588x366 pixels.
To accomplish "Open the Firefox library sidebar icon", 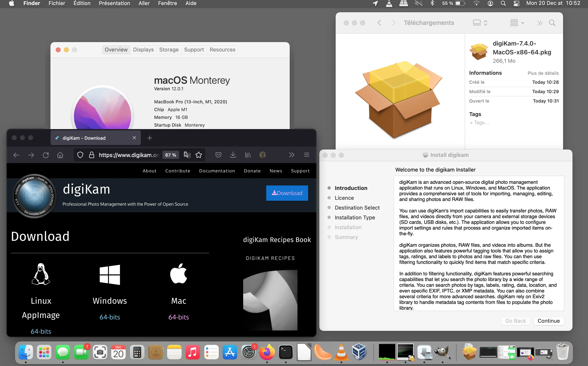I will [247, 155].
